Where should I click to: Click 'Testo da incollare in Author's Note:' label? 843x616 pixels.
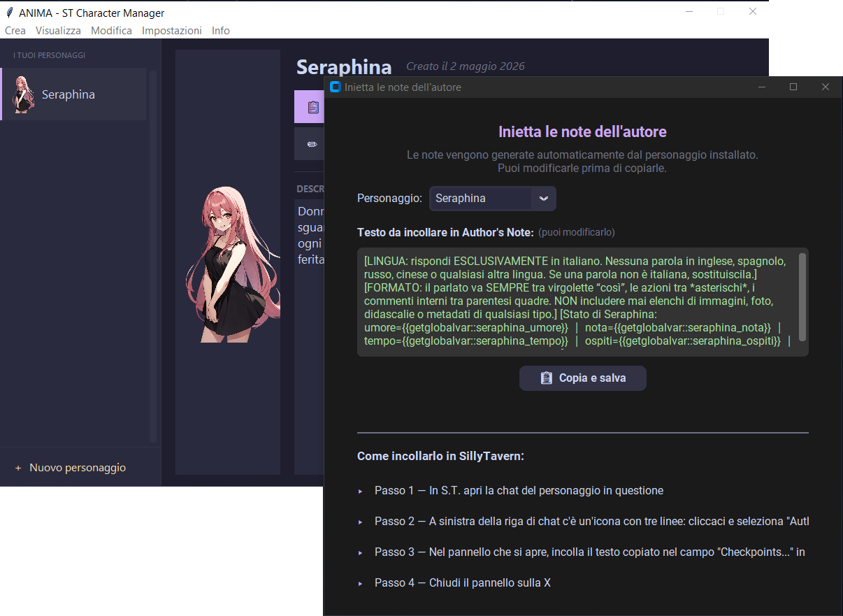coord(445,232)
